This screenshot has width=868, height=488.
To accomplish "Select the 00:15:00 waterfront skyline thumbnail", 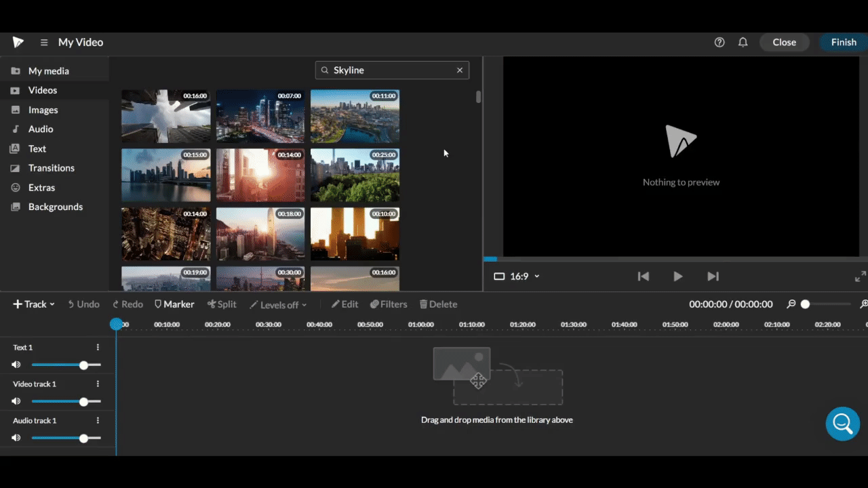I will 166,176.
